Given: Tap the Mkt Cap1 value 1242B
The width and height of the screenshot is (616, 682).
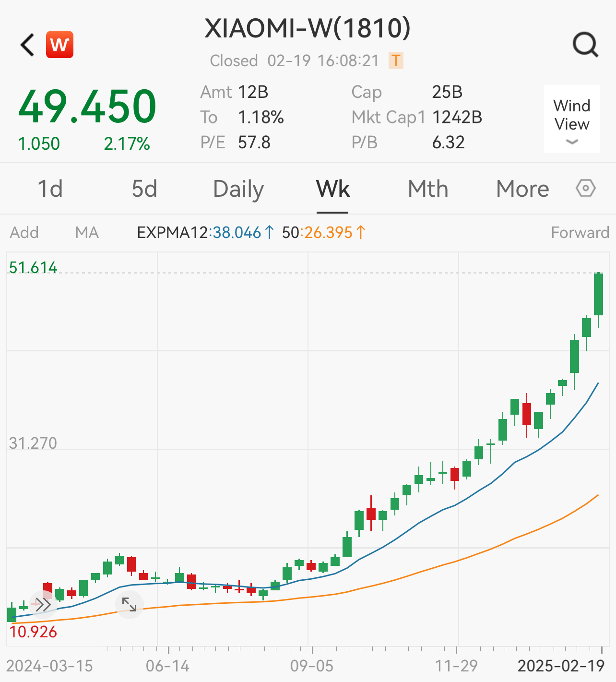Looking at the screenshot, I should [x=457, y=117].
